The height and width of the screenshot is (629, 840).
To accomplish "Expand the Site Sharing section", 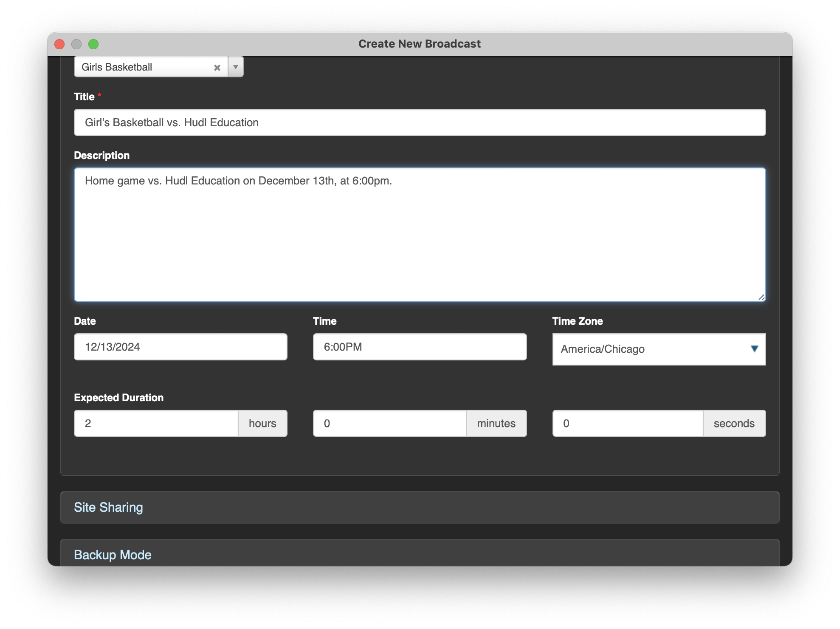I will tap(109, 507).
